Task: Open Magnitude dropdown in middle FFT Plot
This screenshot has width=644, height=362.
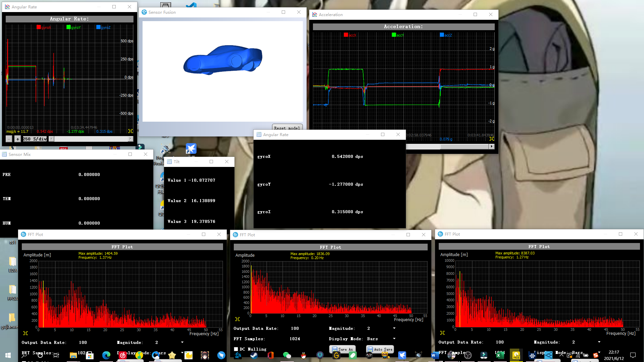Action: [x=394, y=328]
